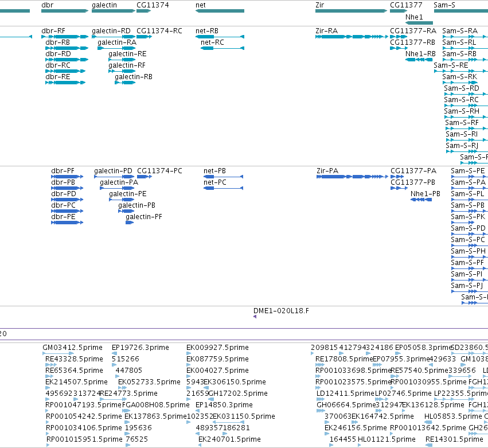488x448 pixels.
Task: Select protein galectin-PF
Action: click(144, 217)
